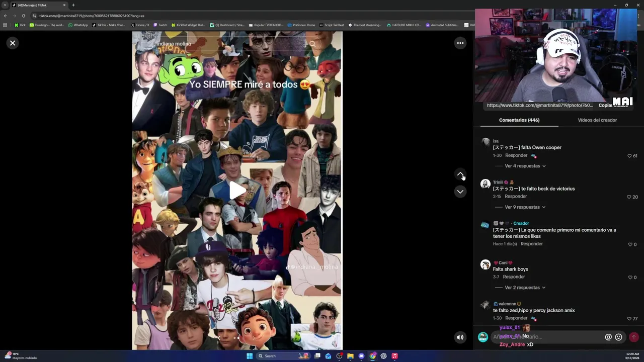Open Coni's profile avatar

tap(485, 264)
